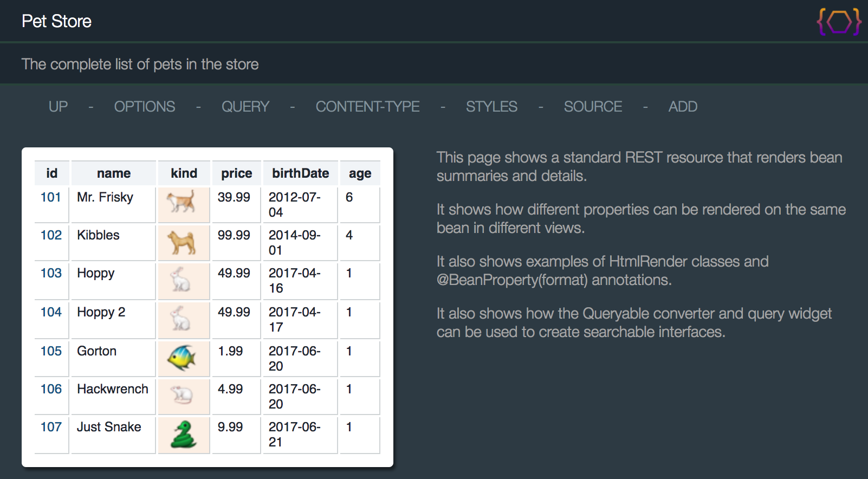868x479 pixels.
Task: View the page SOURCE link
Action: 593,107
